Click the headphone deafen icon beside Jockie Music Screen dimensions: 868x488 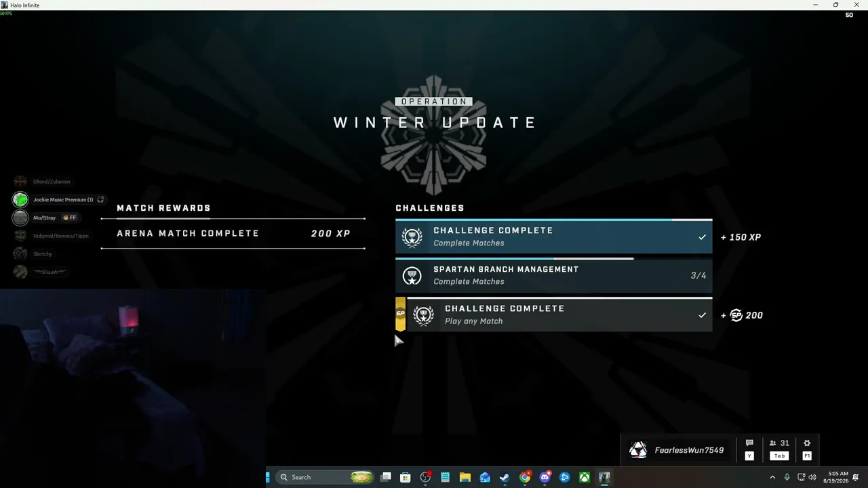click(x=100, y=200)
